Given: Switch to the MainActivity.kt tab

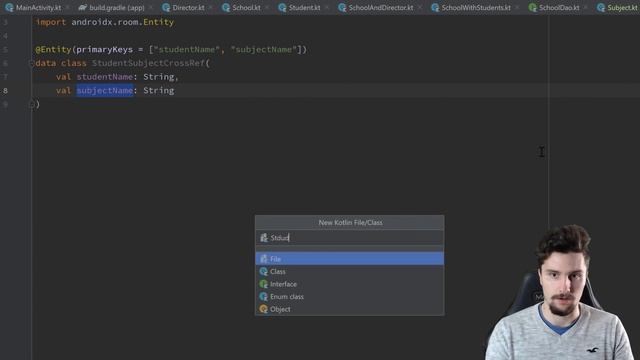Looking at the screenshot, I should [x=38, y=7].
